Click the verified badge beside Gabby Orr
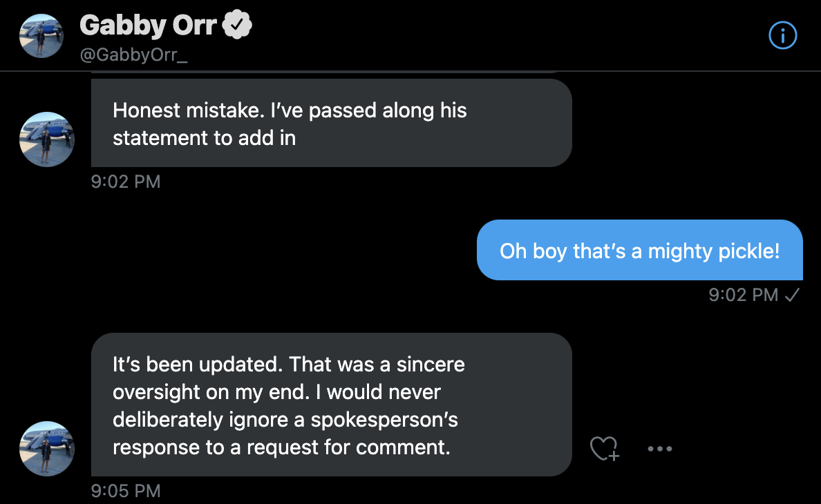This screenshot has width=821, height=504. coord(238,26)
